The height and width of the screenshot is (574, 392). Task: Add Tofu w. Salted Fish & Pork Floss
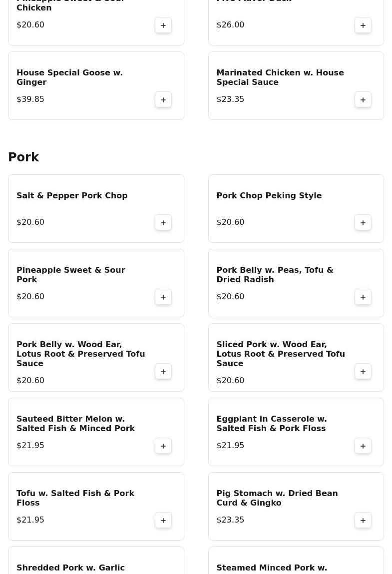163,520
